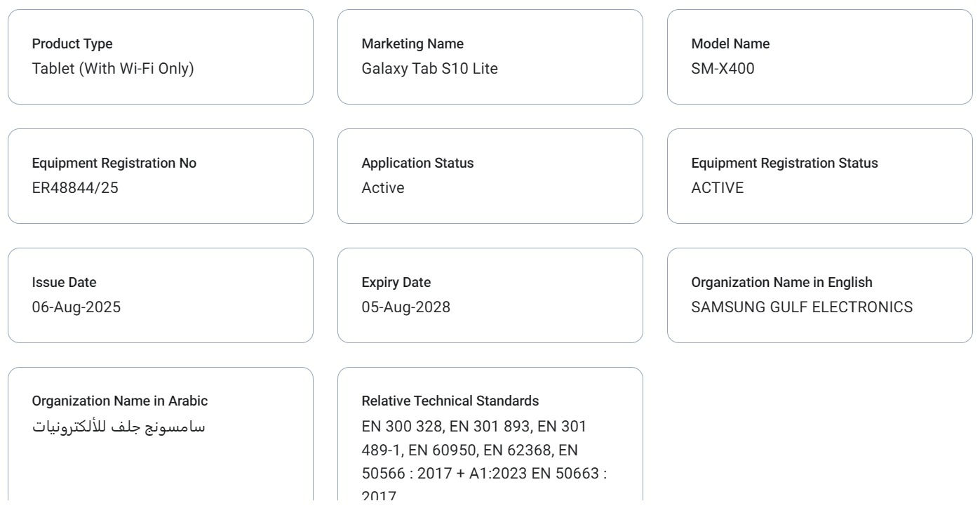Click the Relative Technical Standards heading
The width and height of the screenshot is (980, 508).
click(450, 401)
